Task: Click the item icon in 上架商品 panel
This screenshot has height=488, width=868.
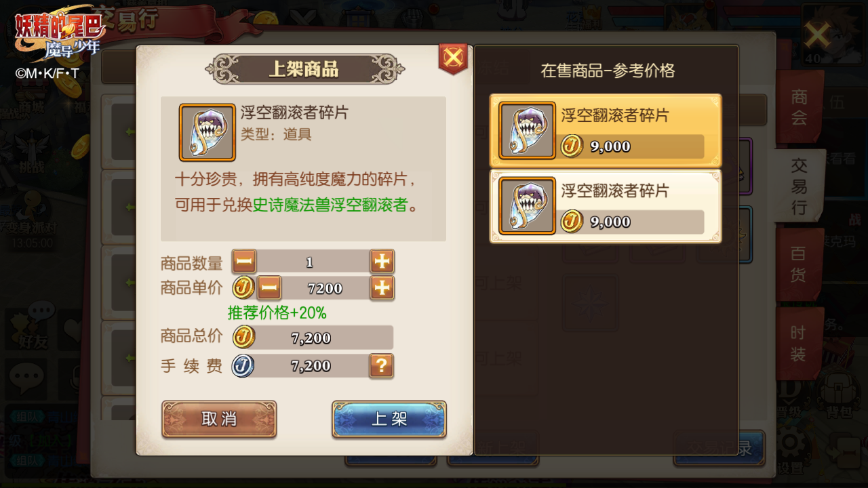Action: [x=208, y=132]
